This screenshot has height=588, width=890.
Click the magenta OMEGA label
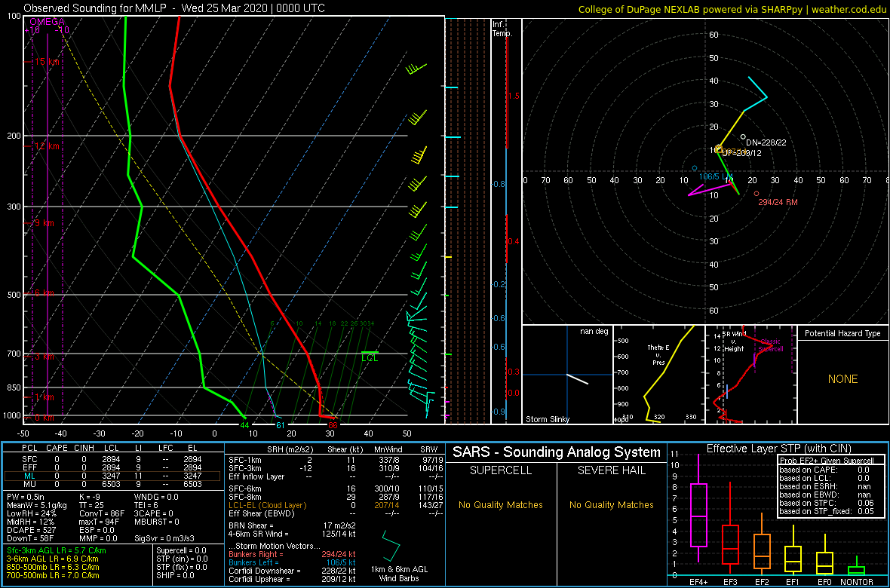pyautogui.click(x=46, y=22)
